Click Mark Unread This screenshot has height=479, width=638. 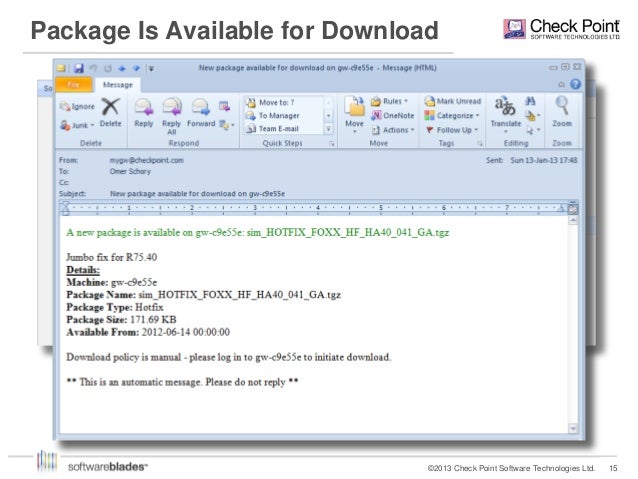tap(452, 101)
